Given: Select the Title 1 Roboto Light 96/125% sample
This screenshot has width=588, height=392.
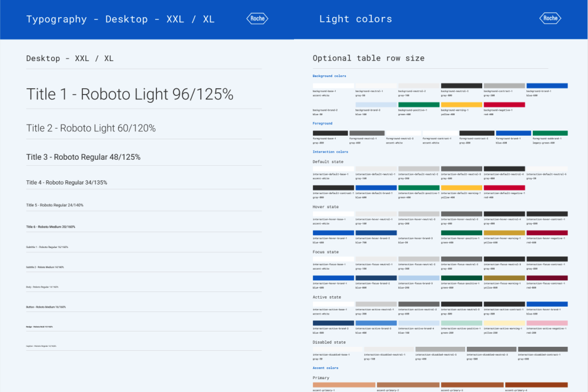Looking at the screenshot, I should (x=130, y=94).
